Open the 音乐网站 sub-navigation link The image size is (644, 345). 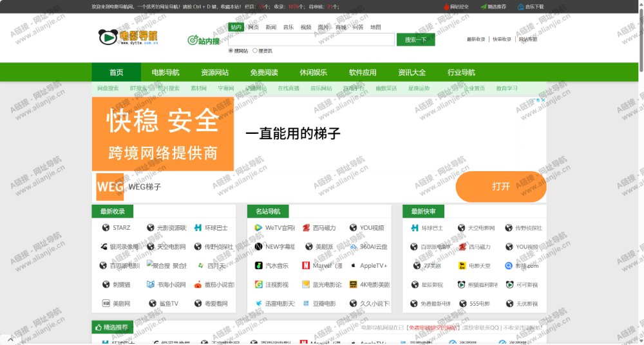[x=321, y=88]
